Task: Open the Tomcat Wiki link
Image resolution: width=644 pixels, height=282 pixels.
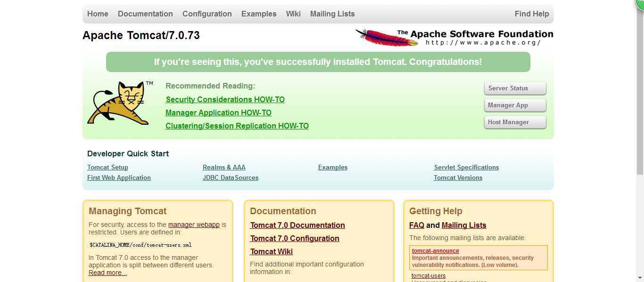Action: (272, 251)
